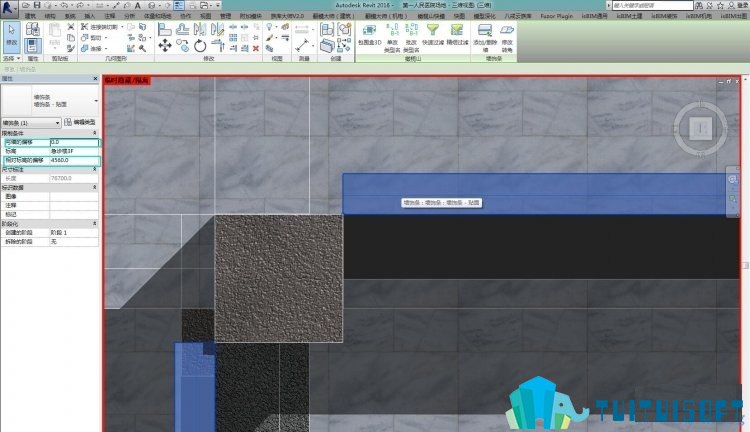Viewport: 750px width, 432px height.
Task: Redo the action in quick access toolbar
Action: [x=80, y=5]
